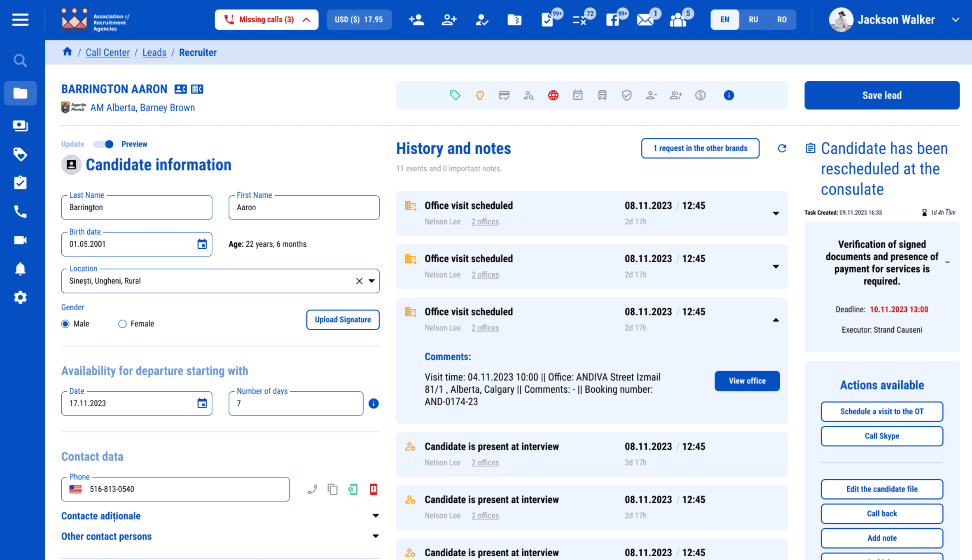
Task: Open the folder section in sidebar
Action: [x=20, y=93]
